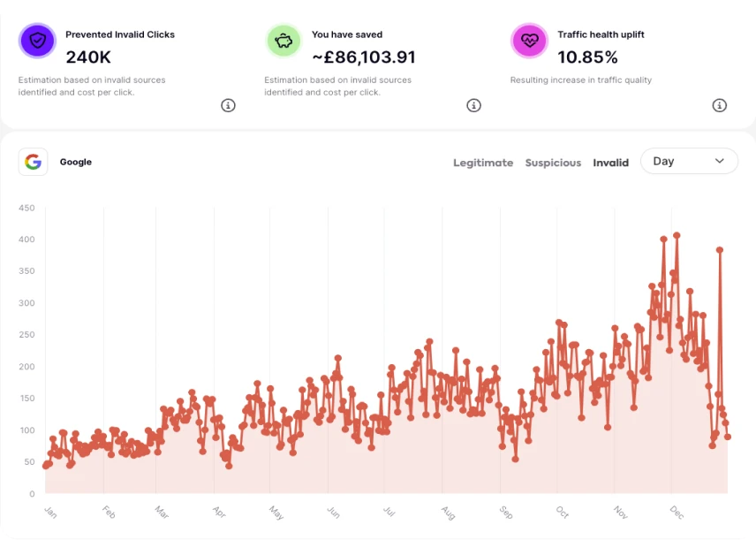Open the Day interval dropdown
This screenshot has height=540, width=756.
click(689, 161)
